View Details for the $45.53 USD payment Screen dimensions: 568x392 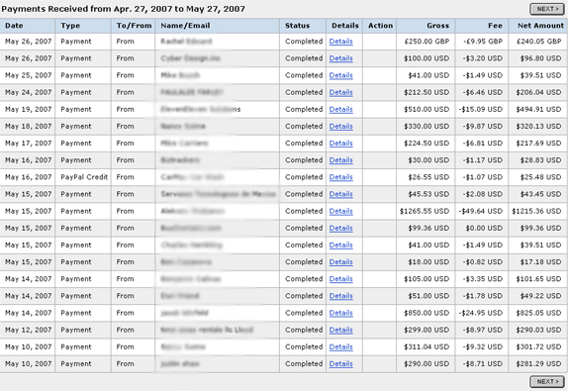pos(340,194)
